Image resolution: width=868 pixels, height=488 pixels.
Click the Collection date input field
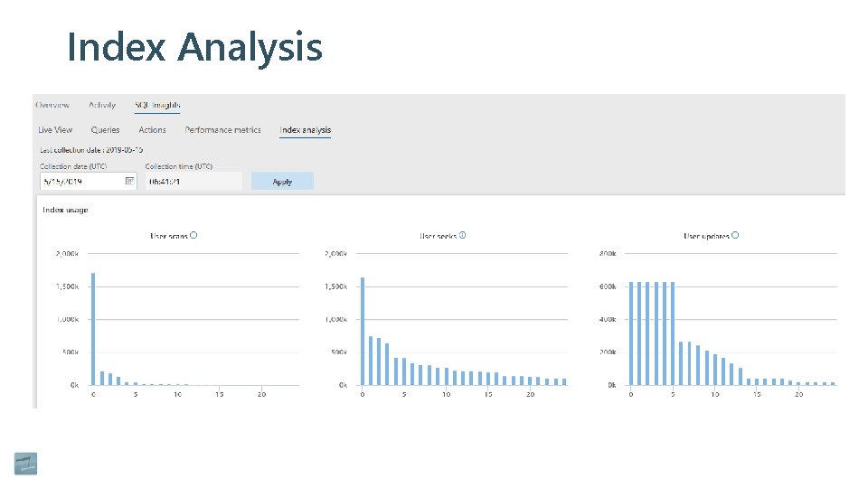[x=88, y=181]
